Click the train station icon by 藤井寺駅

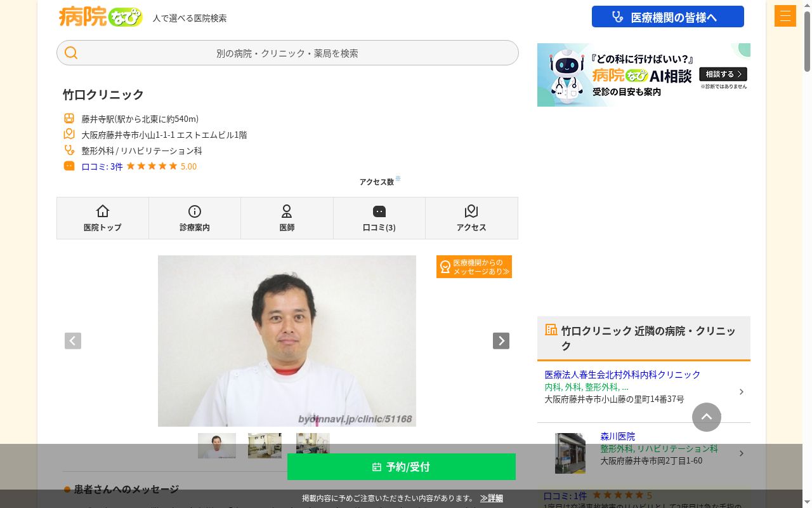point(69,118)
